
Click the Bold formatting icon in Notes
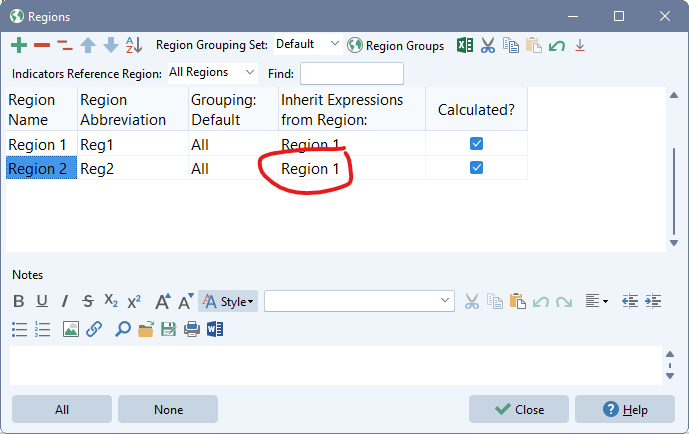[x=18, y=301]
